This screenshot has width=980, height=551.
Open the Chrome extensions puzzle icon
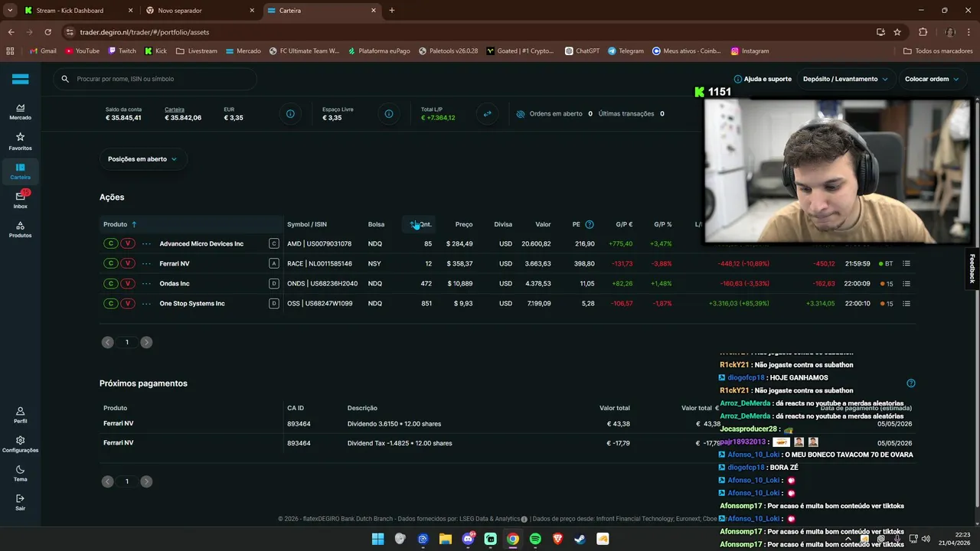(923, 32)
